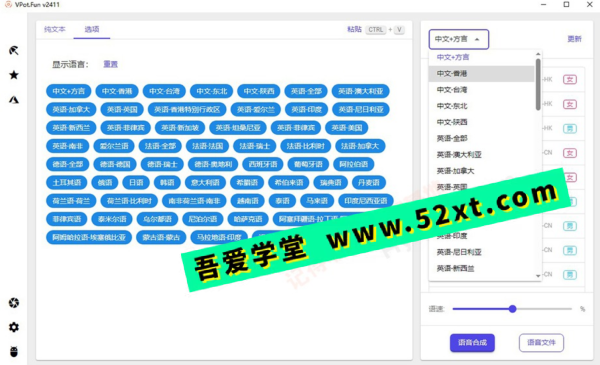Click the dropdown list scrollbar thumb
This screenshot has height=365, width=600.
click(x=538, y=84)
